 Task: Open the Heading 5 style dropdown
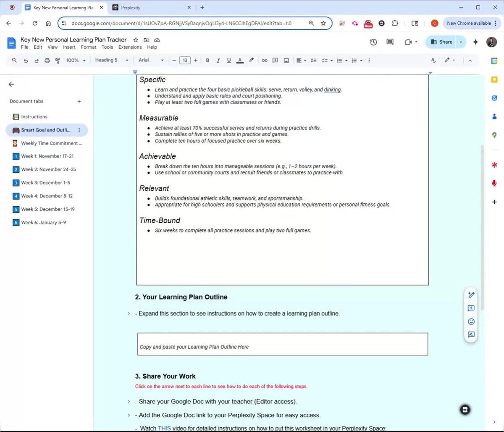[112, 60]
